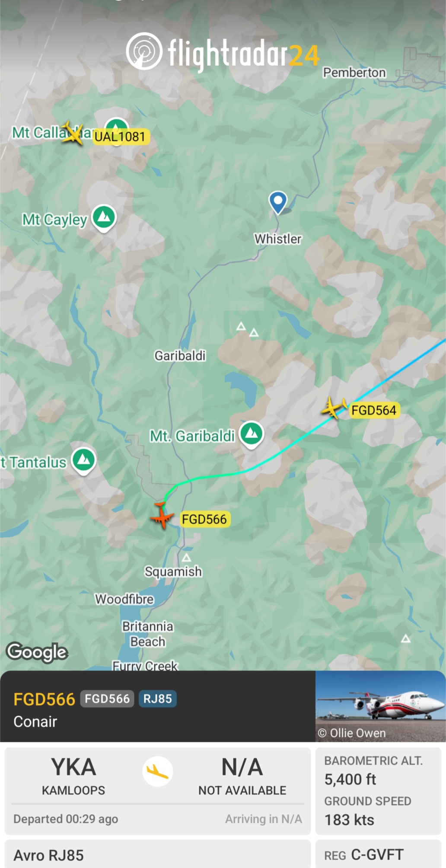
Task: Tap the RJ85 aircraft type badge
Action: click(x=158, y=699)
